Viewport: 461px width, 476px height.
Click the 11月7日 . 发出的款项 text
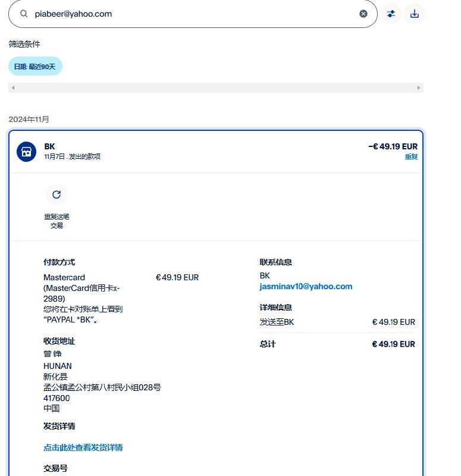72,156
